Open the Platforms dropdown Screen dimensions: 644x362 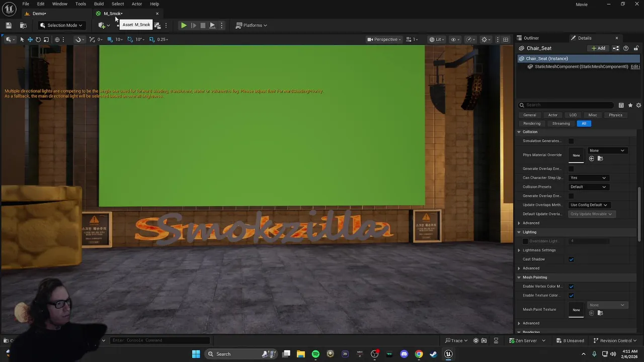(252, 25)
